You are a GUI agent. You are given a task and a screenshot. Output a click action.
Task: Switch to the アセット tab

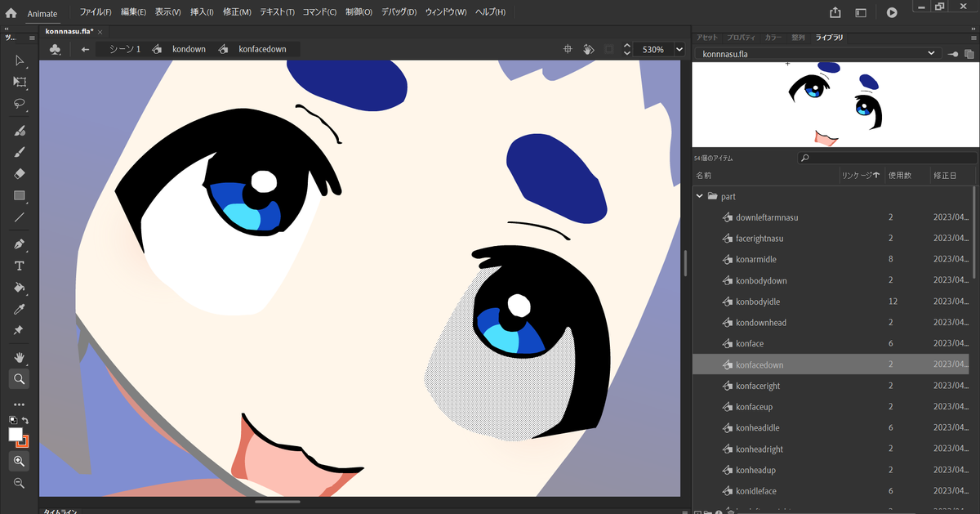point(706,38)
